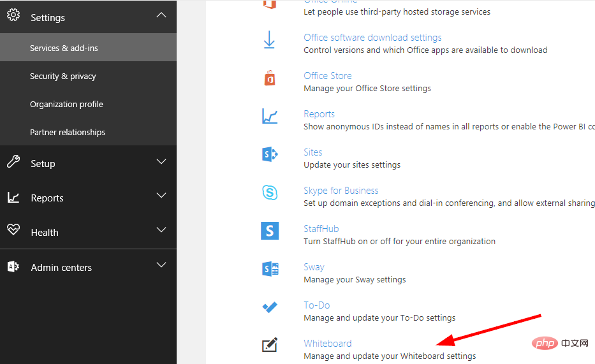Click the Setup wrench icon
595x364 pixels.
[13, 161]
